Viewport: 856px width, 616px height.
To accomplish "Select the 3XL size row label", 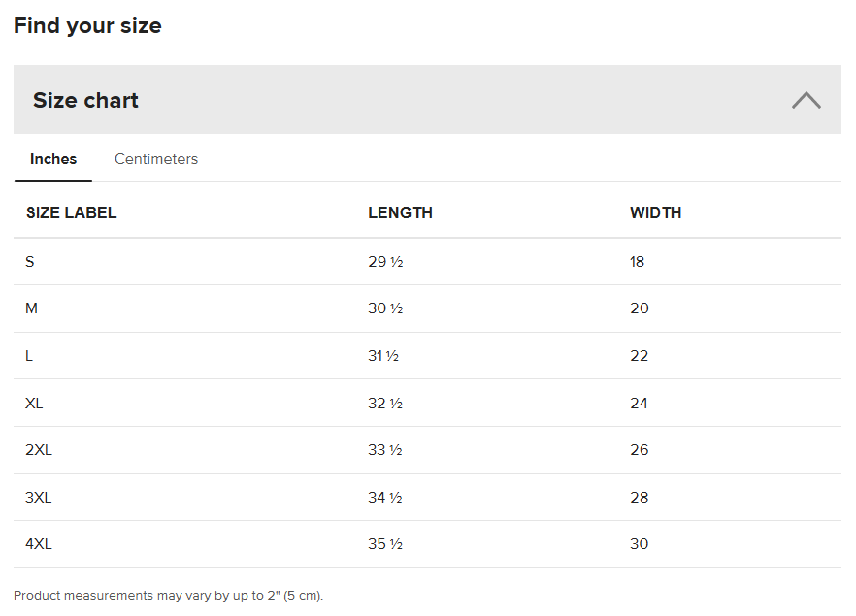I will coord(39,498).
